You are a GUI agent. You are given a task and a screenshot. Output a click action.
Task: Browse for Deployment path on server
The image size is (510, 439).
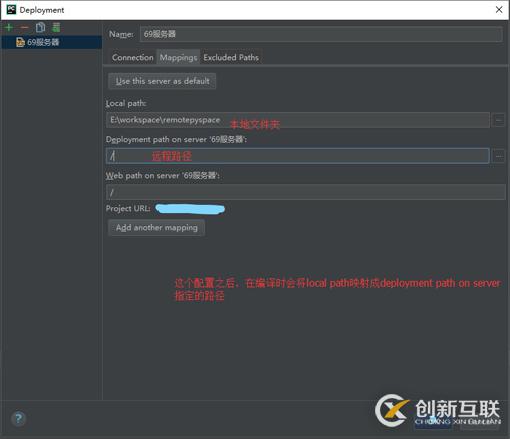click(x=499, y=156)
